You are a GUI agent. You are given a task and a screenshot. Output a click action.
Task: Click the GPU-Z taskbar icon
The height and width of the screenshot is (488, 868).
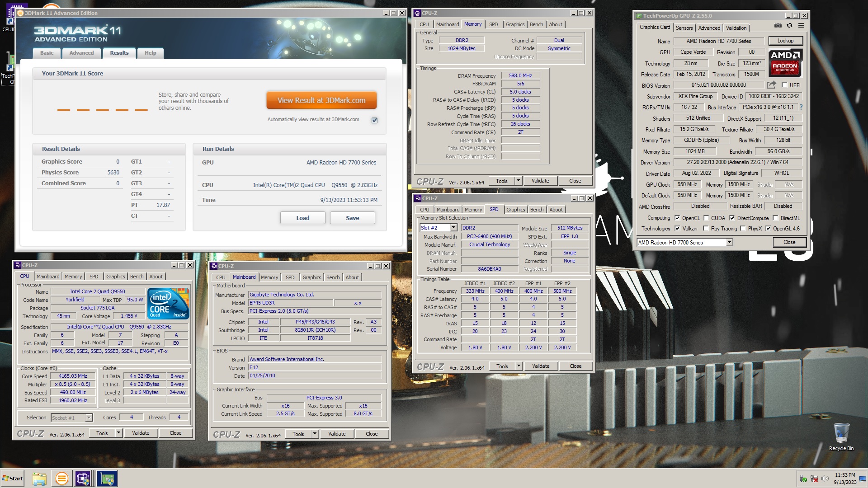pos(107,479)
